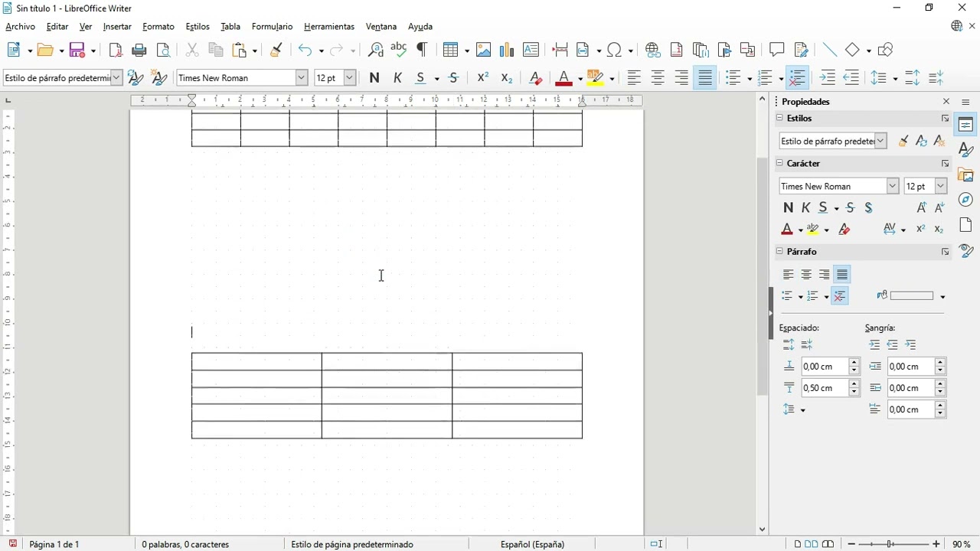Click Clear Direct Formatting icon
Image resolution: width=980 pixels, height=551 pixels.
[x=536, y=77]
